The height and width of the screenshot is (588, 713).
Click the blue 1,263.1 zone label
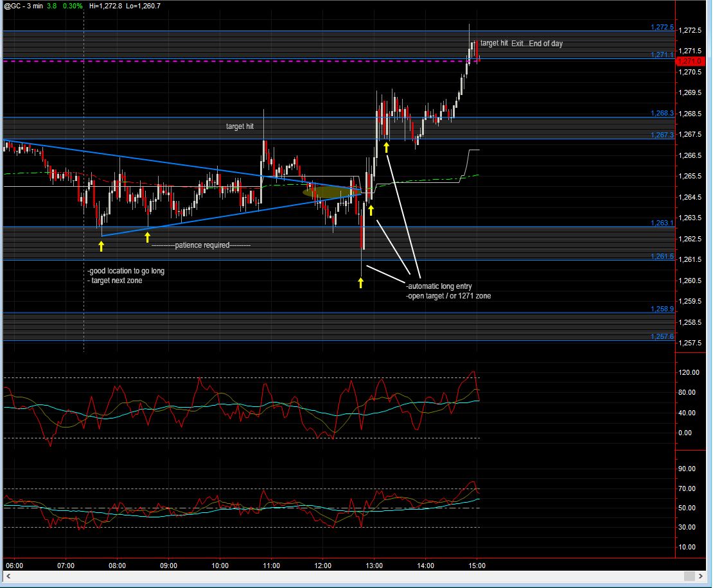[x=662, y=223]
